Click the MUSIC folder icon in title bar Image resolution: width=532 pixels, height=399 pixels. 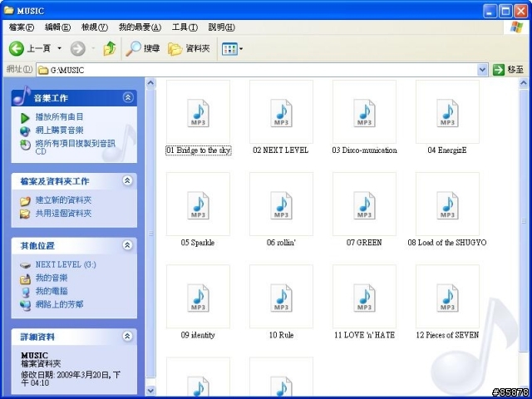9,11
